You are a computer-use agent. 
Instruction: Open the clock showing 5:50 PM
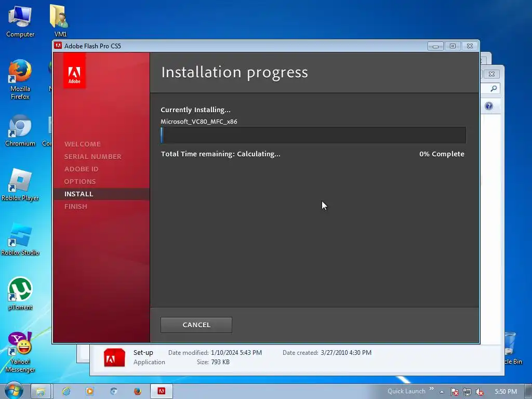tap(506, 392)
